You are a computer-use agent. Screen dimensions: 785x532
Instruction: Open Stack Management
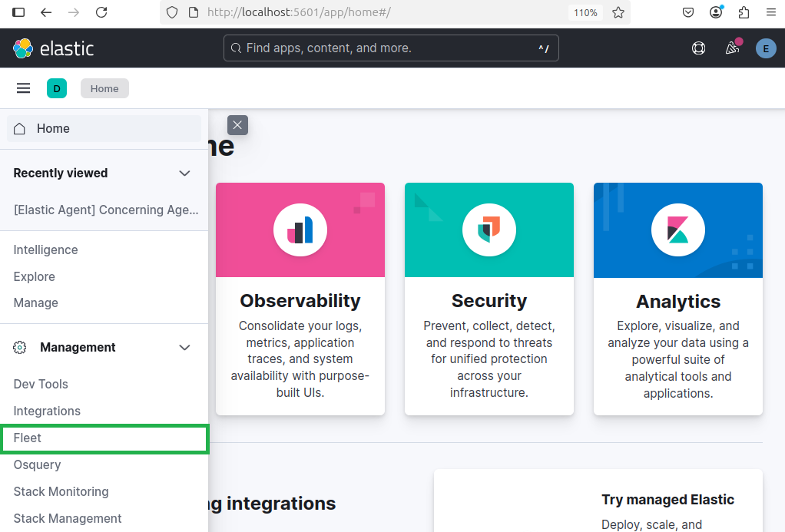[68, 518]
